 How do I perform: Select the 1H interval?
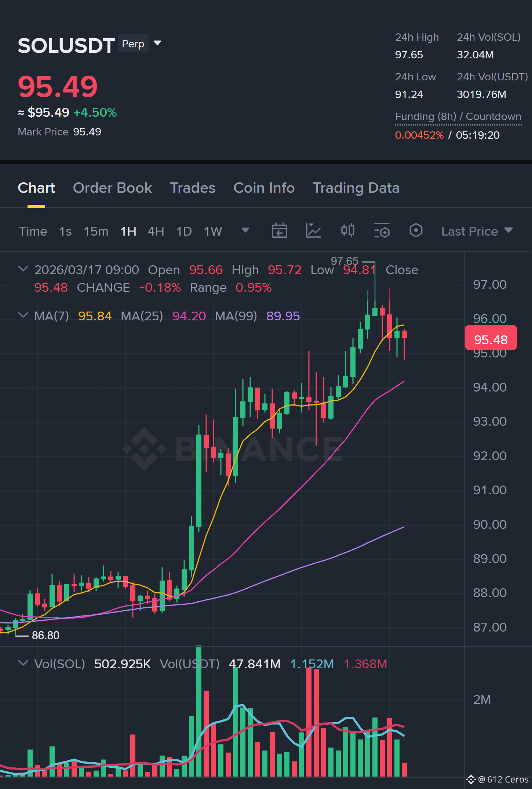coord(128,231)
